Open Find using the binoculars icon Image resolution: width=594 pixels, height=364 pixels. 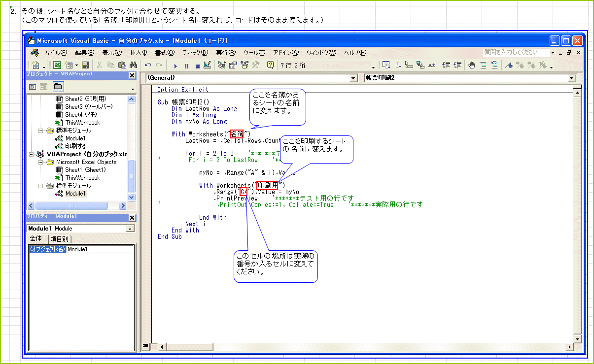(133, 65)
